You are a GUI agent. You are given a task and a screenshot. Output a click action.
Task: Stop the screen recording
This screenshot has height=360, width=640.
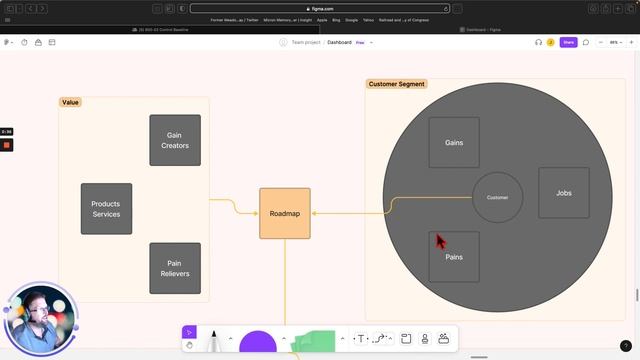pos(7,145)
